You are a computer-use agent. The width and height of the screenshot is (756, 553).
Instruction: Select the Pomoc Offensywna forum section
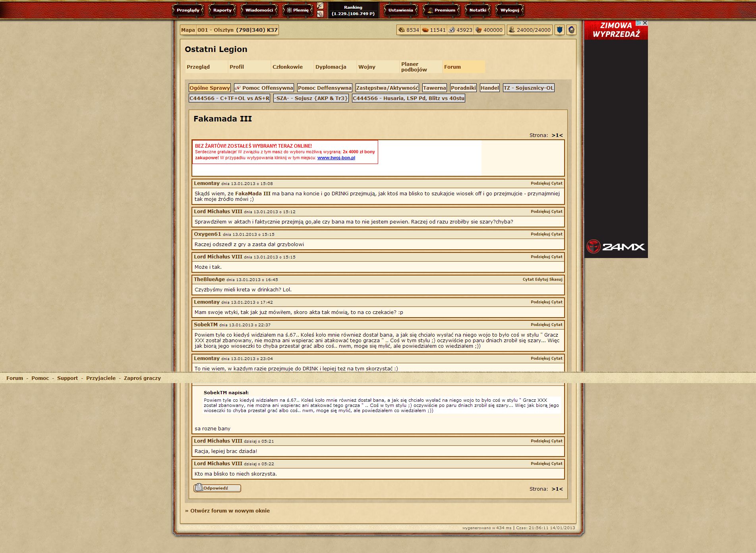click(x=264, y=88)
